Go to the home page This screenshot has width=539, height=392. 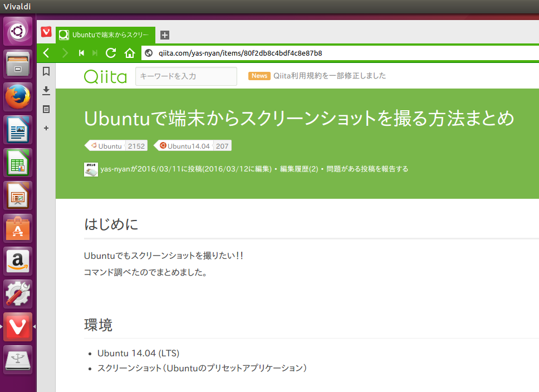130,53
